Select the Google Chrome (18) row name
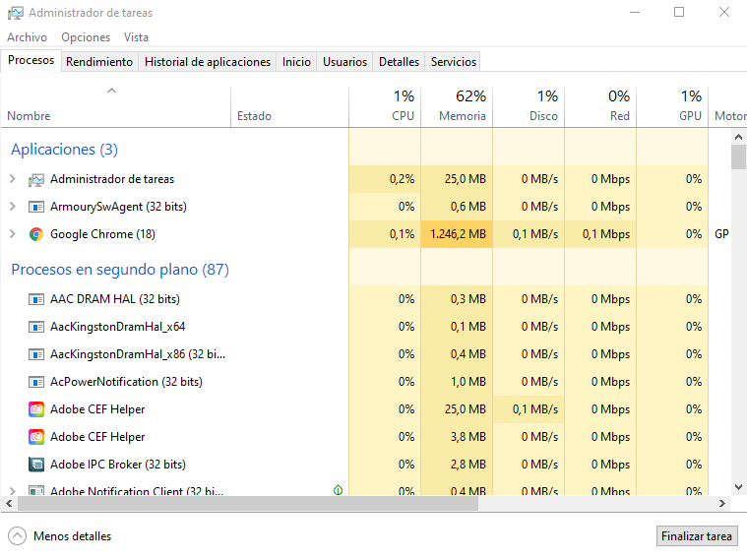This screenshot has width=747, height=560. 102,234
